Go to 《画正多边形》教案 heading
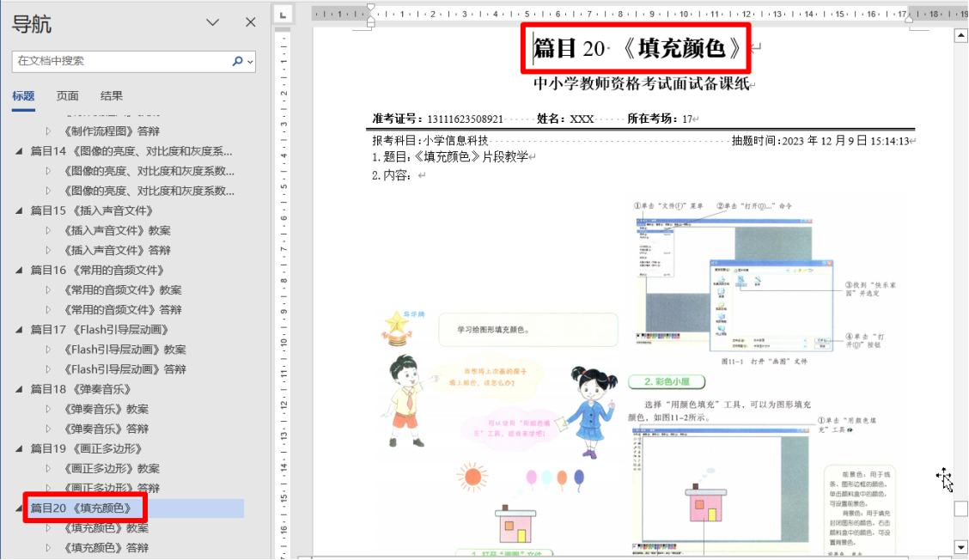 coord(112,468)
